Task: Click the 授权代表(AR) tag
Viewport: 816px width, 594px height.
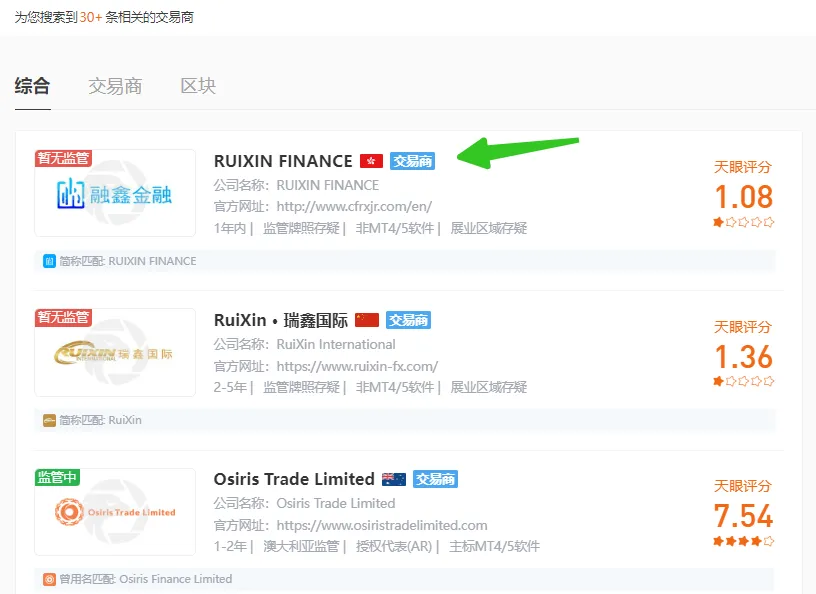Action: [x=394, y=547]
